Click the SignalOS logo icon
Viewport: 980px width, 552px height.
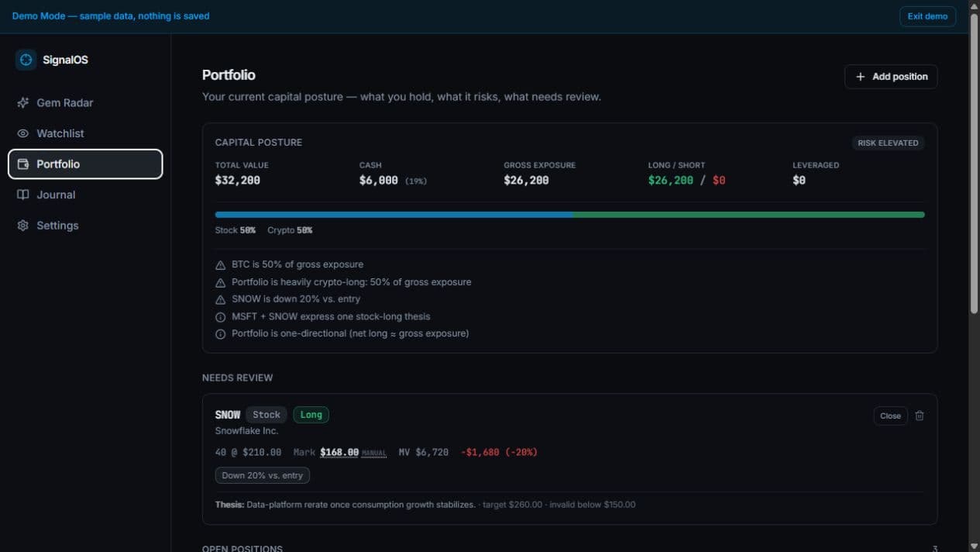(26, 60)
